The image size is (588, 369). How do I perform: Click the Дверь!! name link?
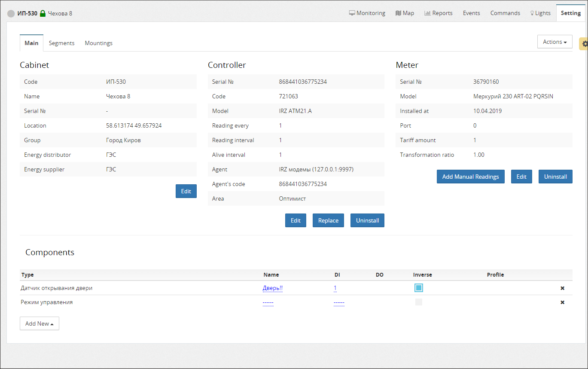click(273, 288)
